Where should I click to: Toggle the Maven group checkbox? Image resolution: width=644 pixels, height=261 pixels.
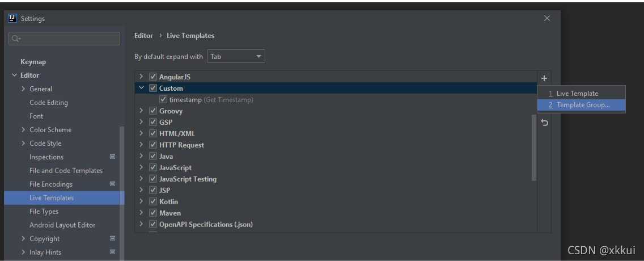click(x=153, y=213)
